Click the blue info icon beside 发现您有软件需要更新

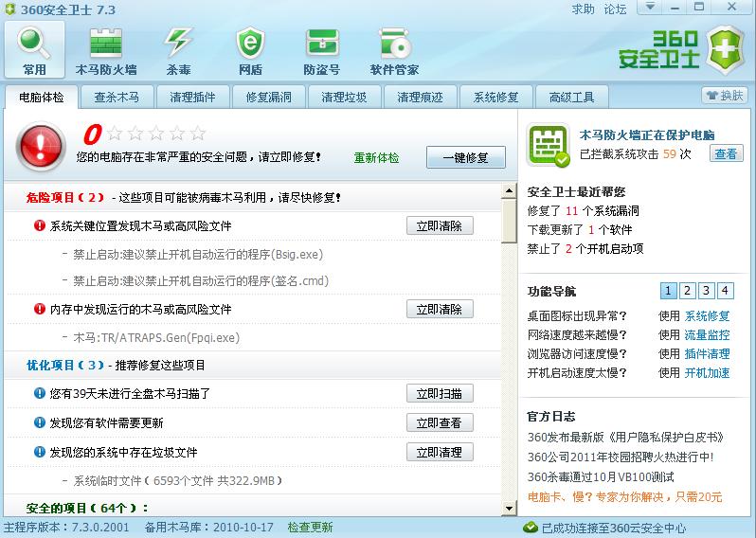click(40, 422)
